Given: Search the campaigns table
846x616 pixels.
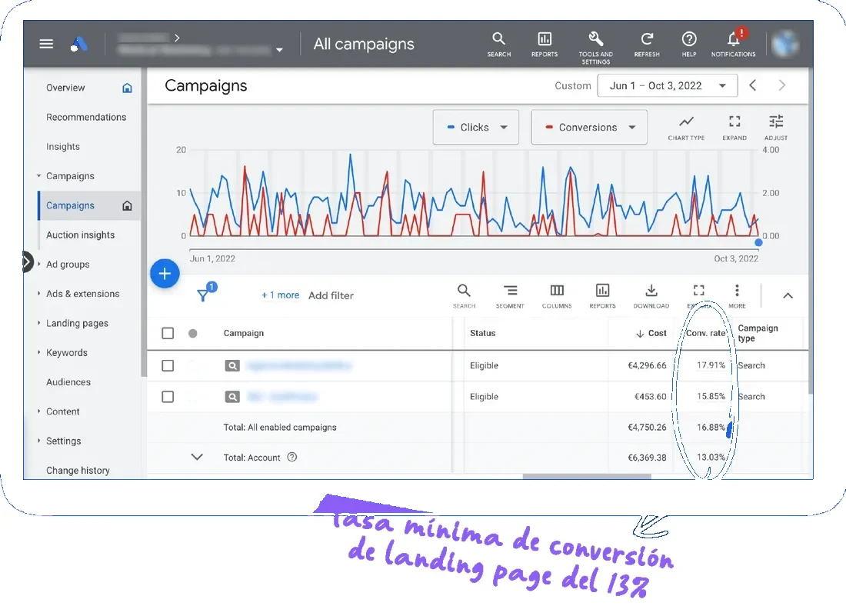Looking at the screenshot, I should 464,296.
